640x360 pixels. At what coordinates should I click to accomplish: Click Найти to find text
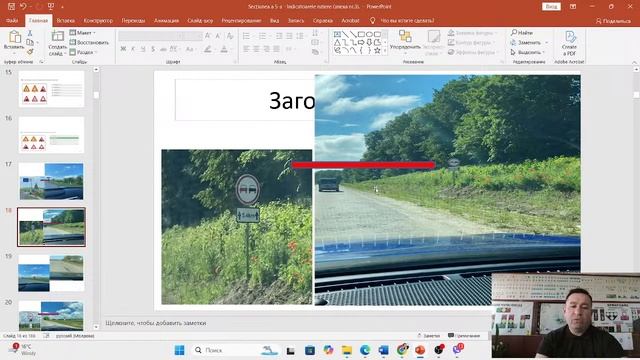pyautogui.click(x=522, y=33)
